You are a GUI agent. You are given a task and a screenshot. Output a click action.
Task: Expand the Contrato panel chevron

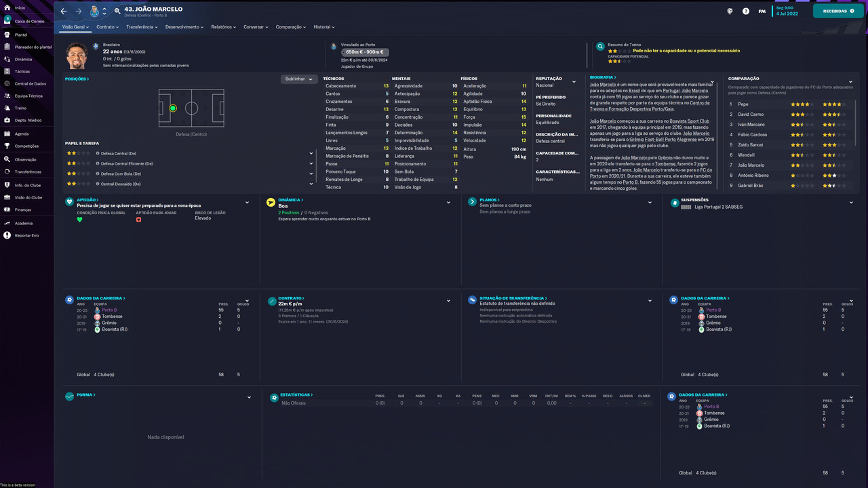coord(448,300)
